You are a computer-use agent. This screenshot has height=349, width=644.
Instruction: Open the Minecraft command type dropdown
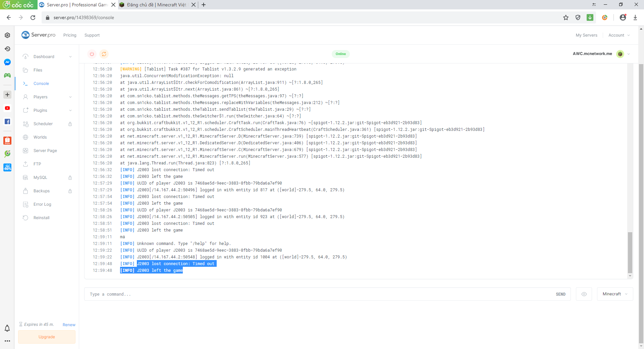[615, 294]
